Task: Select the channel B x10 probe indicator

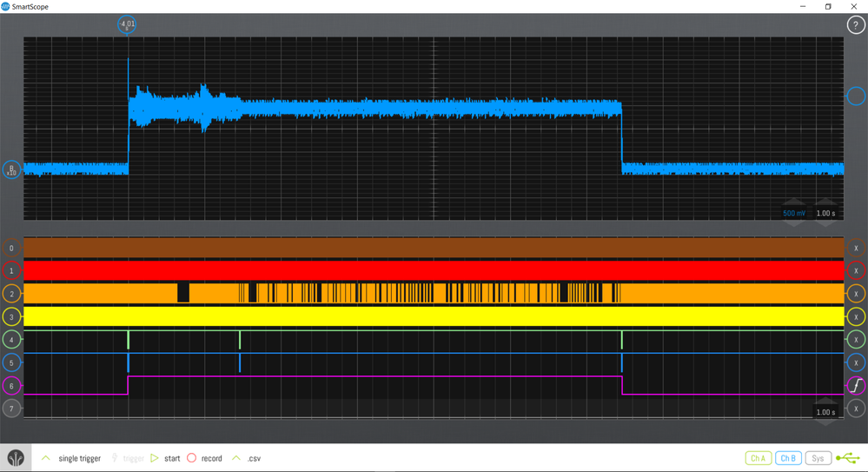Action: point(11,170)
